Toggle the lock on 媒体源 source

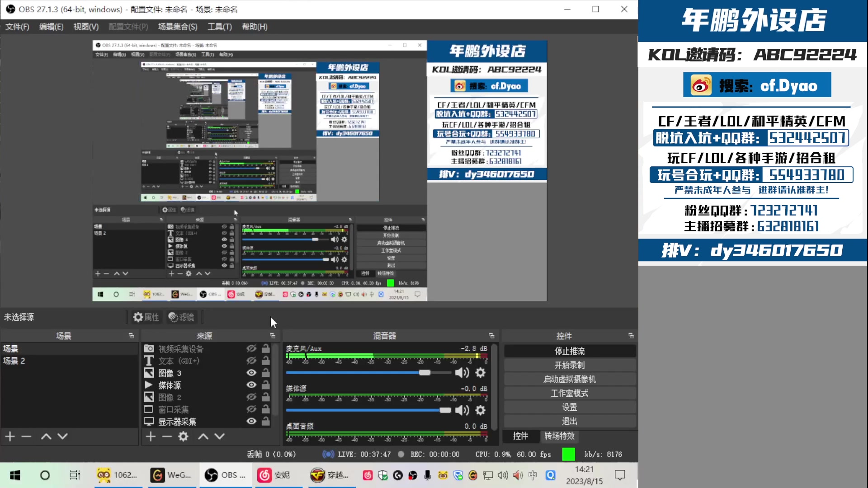click(266, 385)
